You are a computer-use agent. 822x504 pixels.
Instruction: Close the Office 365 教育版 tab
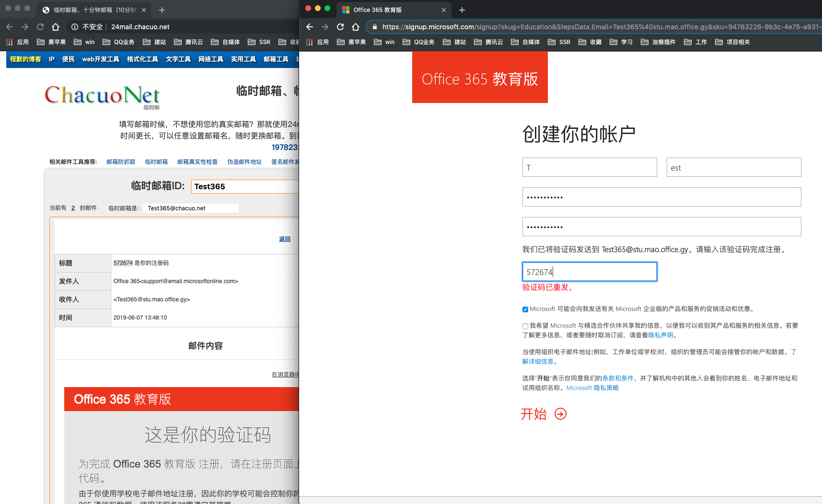pos(444,10)
